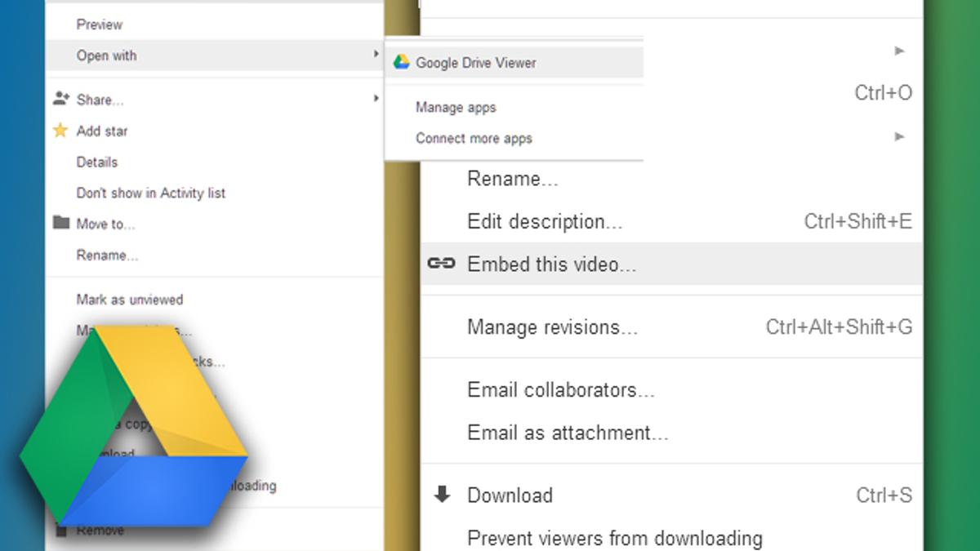The image size is (980, 551).
Task: Click the Move to folder icon
Action: 60,223
